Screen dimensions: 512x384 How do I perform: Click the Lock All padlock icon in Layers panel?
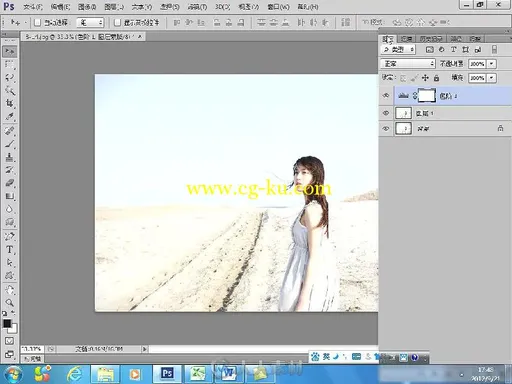(436, 78)
